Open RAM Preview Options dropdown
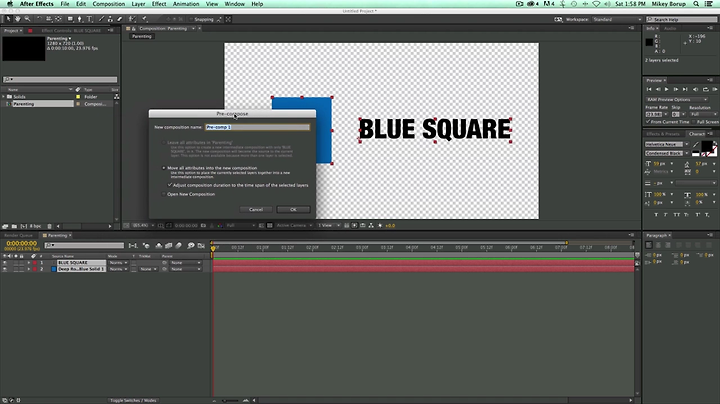Image resolution: width=720 pixels, height=404 pixels. point(677,100)
